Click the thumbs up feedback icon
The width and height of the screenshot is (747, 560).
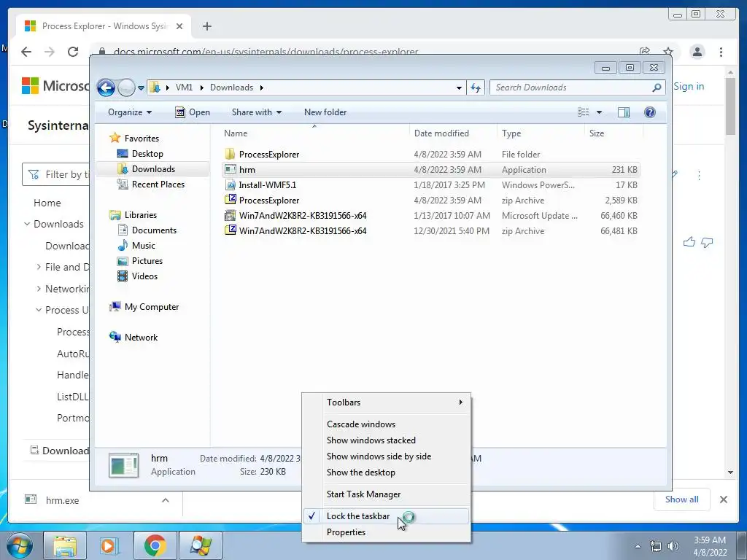[689, 242]
